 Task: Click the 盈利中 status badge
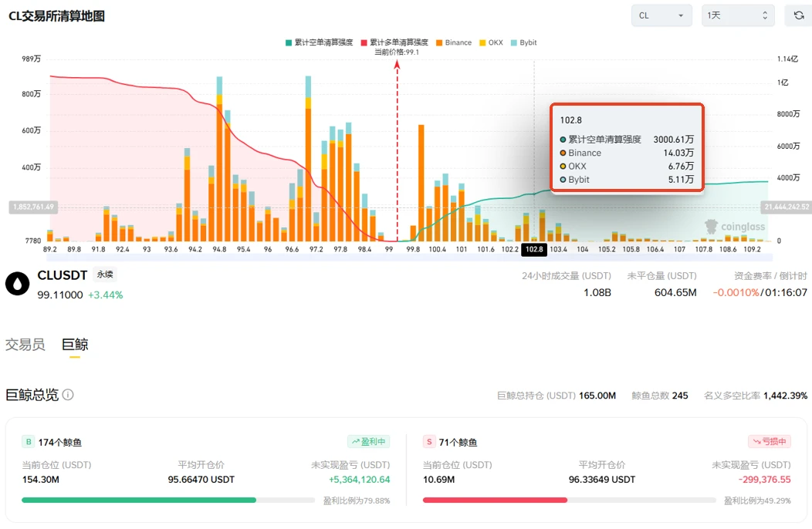(x=369, y=442)
